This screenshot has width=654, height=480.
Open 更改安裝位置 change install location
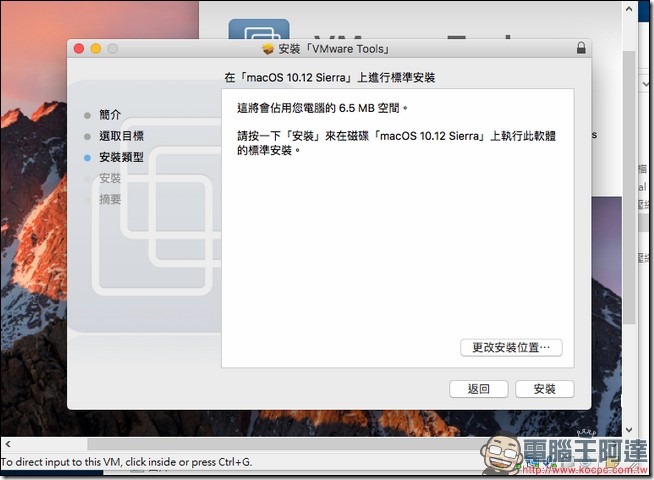click(511, 347)
